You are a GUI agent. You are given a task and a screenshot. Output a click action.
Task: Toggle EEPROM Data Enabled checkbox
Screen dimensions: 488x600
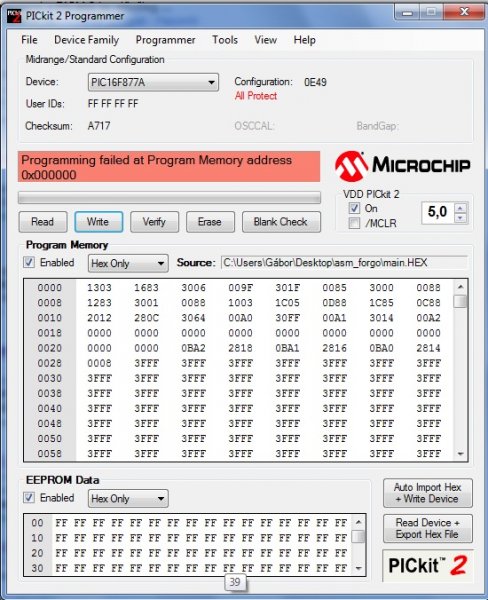coord(29,497)
